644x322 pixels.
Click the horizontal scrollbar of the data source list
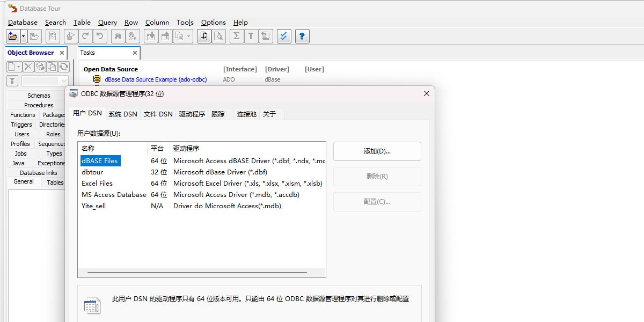(197, 273)
